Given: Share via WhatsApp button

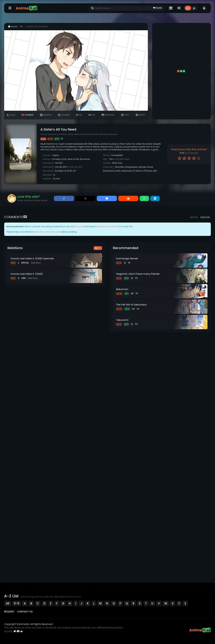Looking at the screenshot, I should [x=144, y=198].
